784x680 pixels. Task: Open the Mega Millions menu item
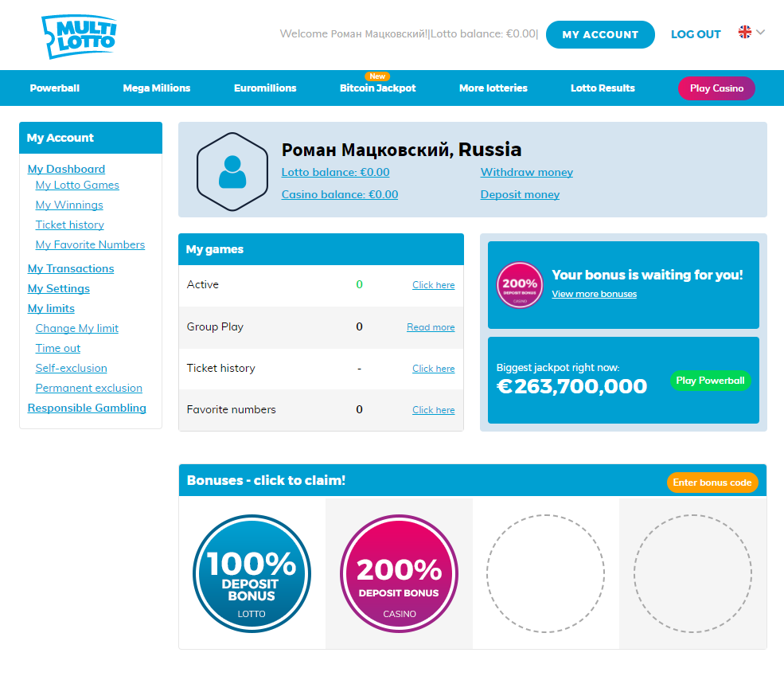click(157, 88)
